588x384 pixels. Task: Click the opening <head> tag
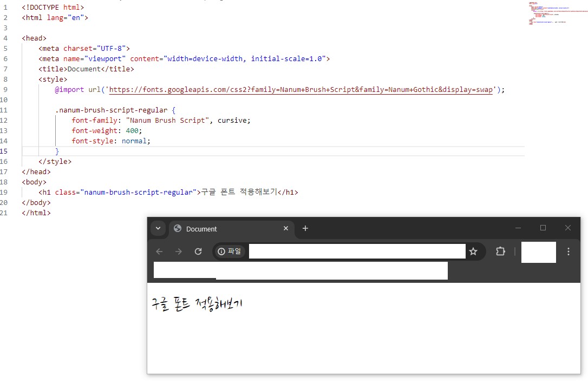tap(34, 38)
